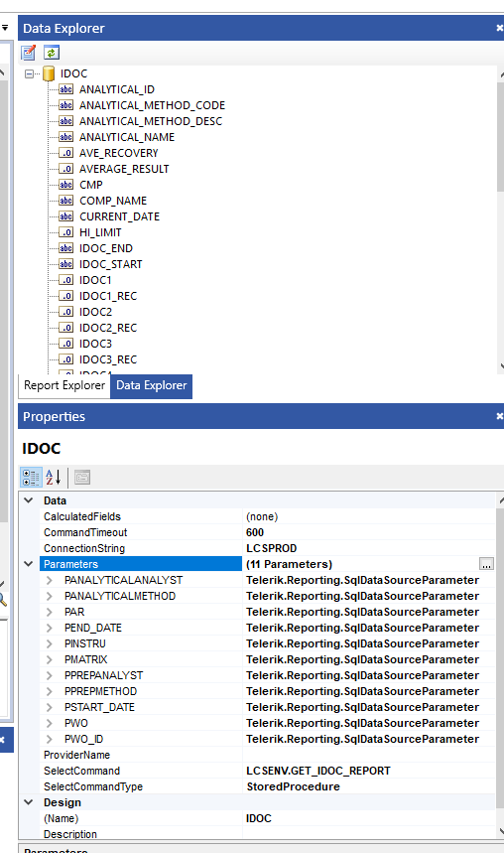
Task: Select the IDOC2_REC field
Action: (108, 328)
